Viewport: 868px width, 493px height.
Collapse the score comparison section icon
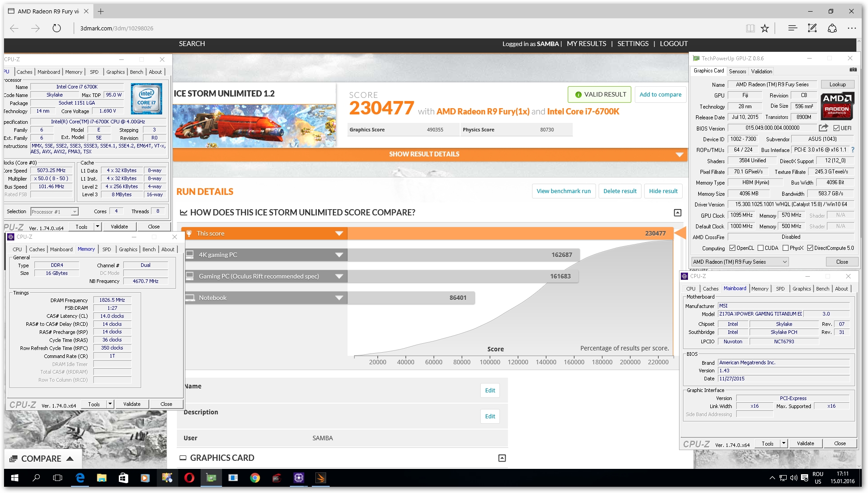click(678, 213)
